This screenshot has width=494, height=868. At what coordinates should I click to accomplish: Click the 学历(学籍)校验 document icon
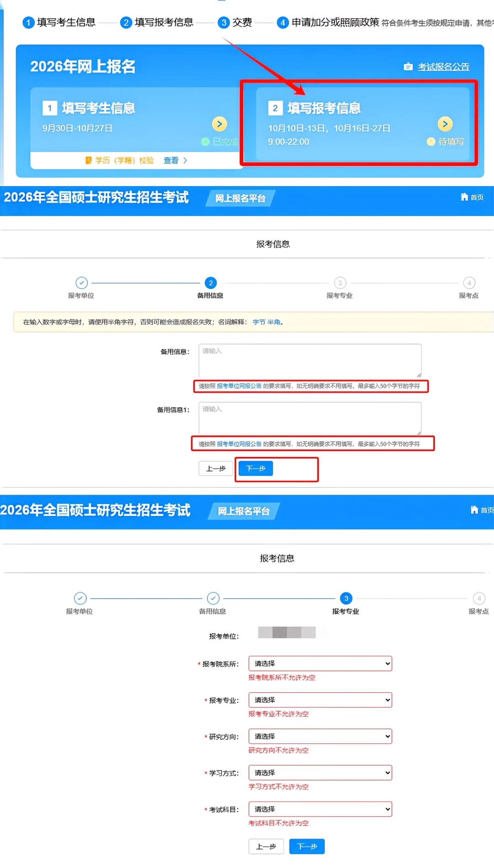click(x=89, y=160)
